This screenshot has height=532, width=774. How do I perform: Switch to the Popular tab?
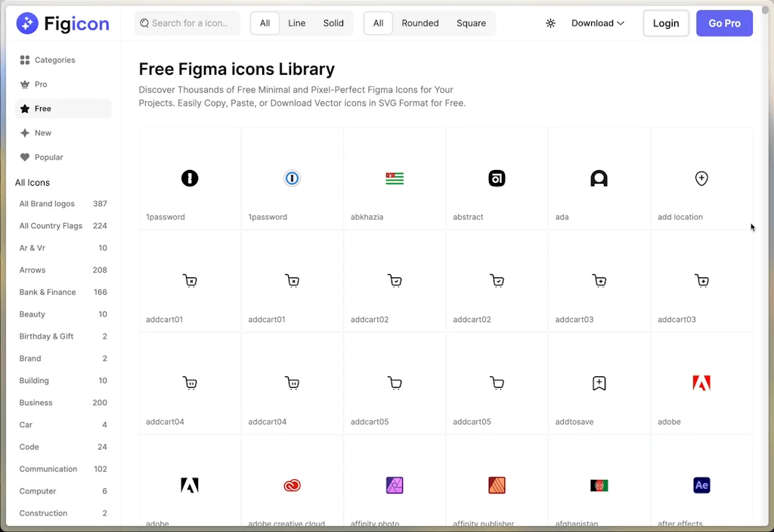[47, 156]
